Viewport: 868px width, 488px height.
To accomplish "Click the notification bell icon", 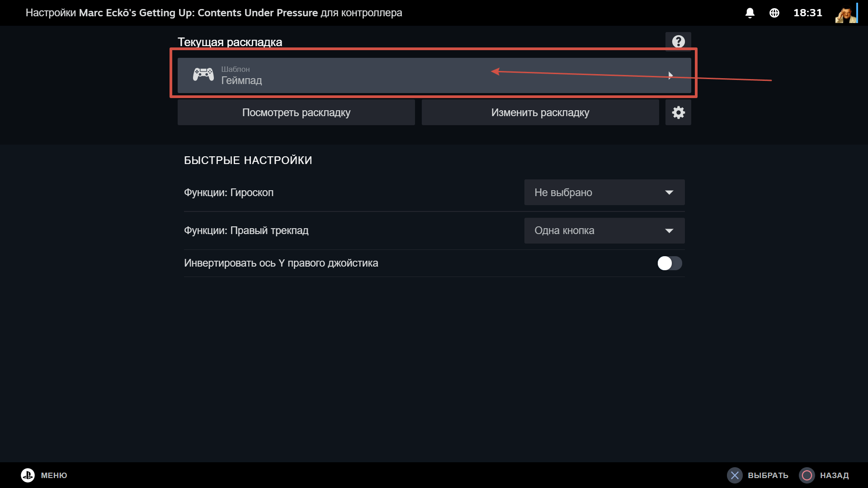I will click(750, 13).
